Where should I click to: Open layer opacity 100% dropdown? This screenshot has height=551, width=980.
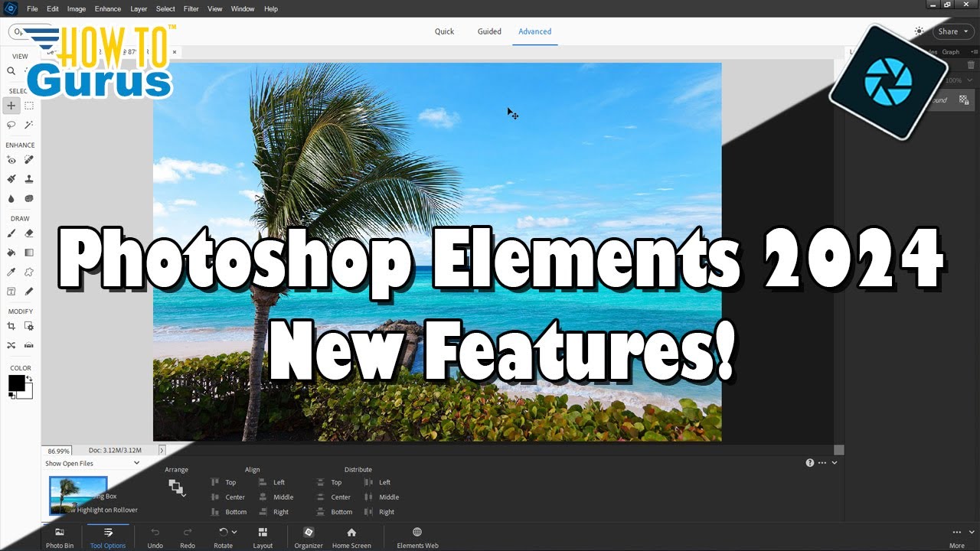tap(971, 80)
